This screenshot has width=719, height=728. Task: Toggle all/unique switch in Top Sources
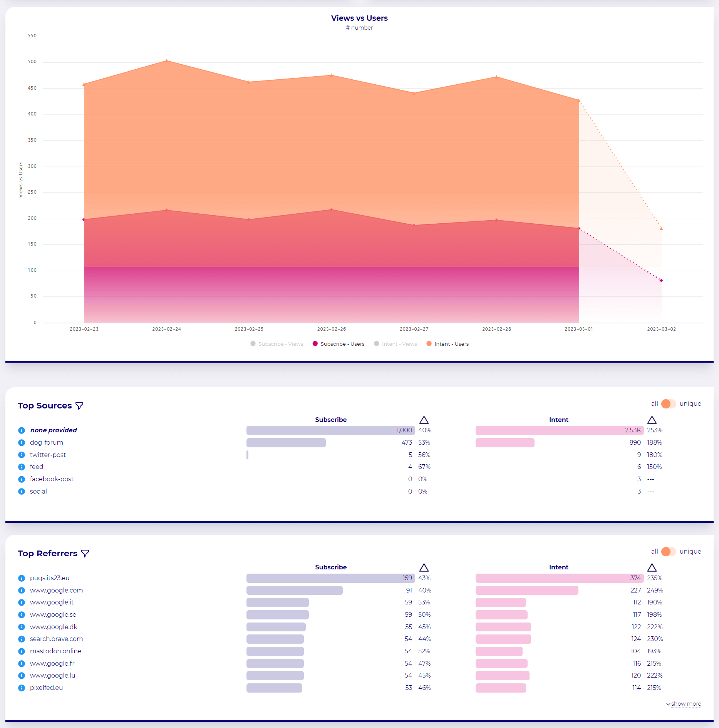click(668, 404)
